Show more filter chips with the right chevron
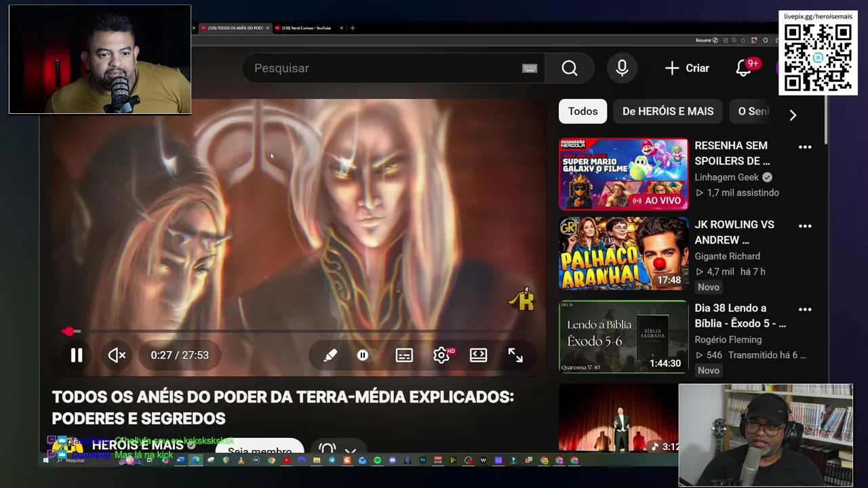This screenshot has width=868, height=488. pos(793,115)
